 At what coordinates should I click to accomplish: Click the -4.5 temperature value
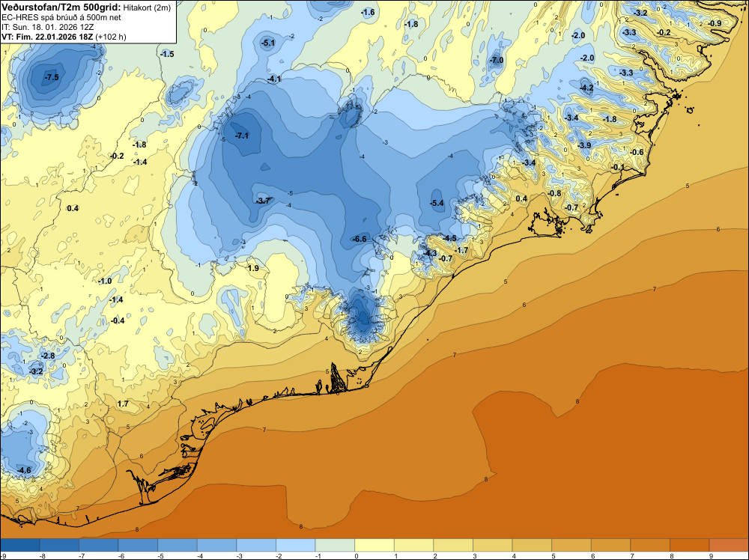click(x=449, y=238)
